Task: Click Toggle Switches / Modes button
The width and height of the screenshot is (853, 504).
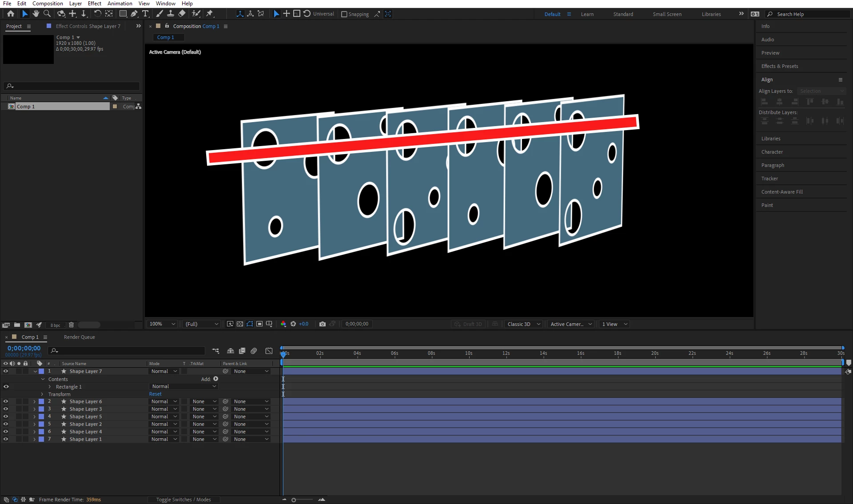Action: click(x=183, y=500)
